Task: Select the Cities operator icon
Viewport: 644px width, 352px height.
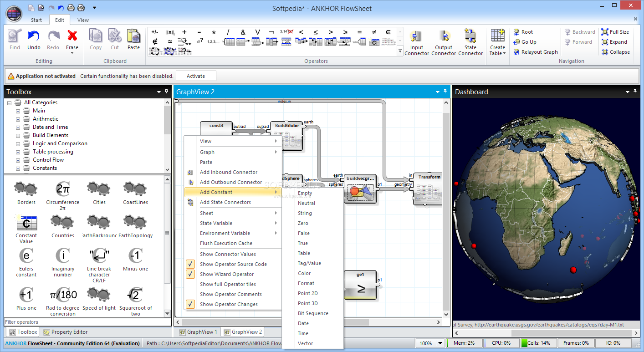Action: [x=99, y=188]
